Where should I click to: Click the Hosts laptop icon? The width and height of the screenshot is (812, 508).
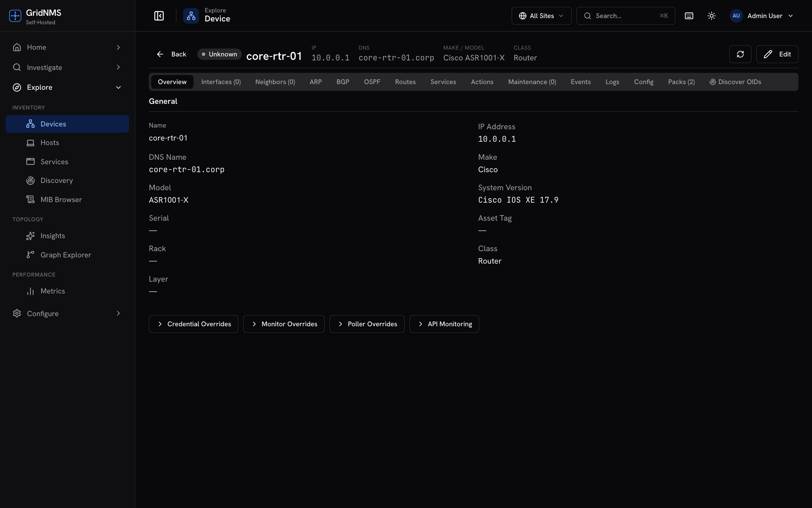pos(30,143)
